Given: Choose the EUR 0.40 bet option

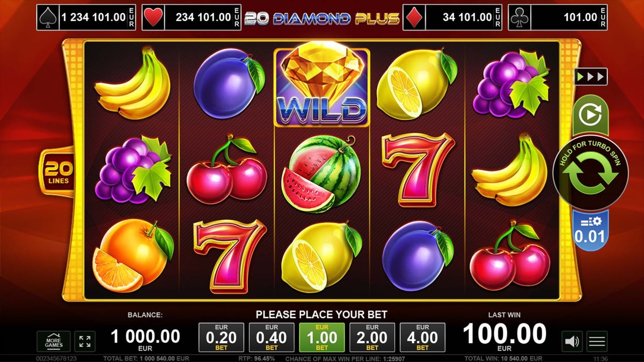Looking at the screenshot, I should point(272,337).
